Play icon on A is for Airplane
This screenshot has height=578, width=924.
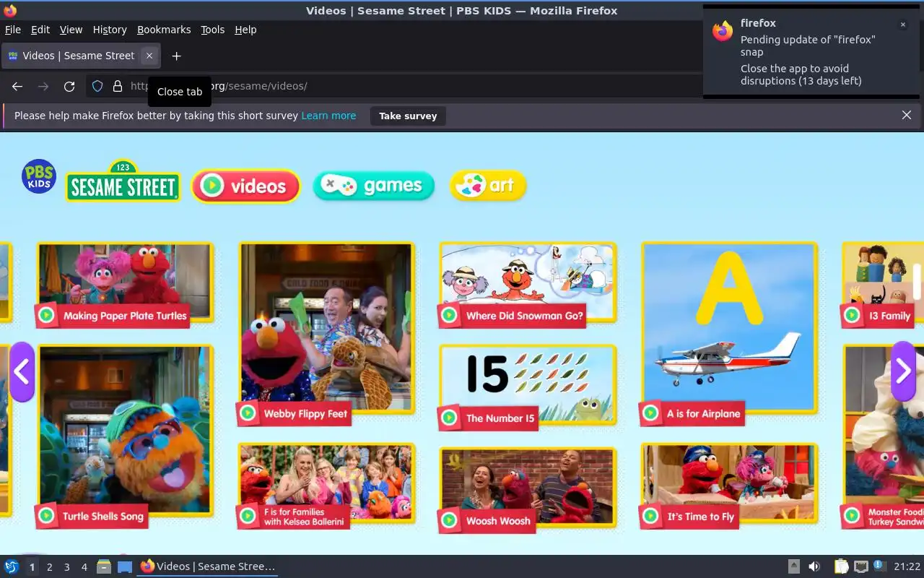(x=650, y=413)
